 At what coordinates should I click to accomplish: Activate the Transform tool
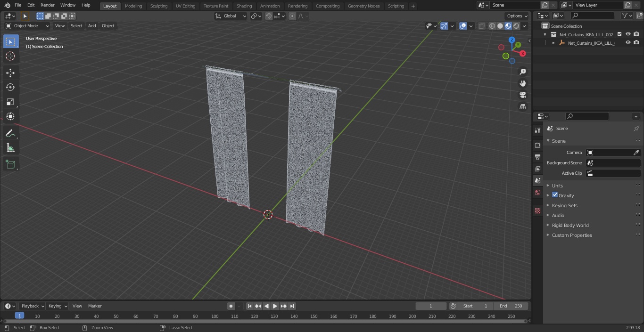pyautogui.click(x=10, y=116)
